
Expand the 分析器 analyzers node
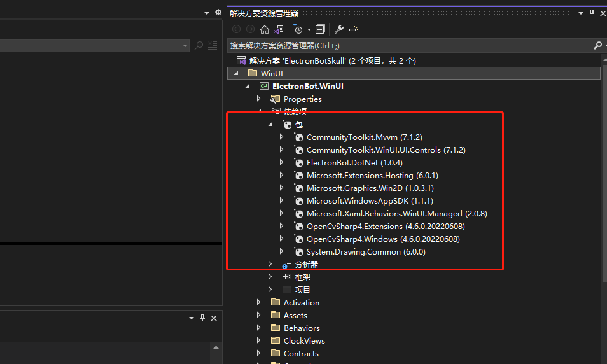(x=270, y=264)
